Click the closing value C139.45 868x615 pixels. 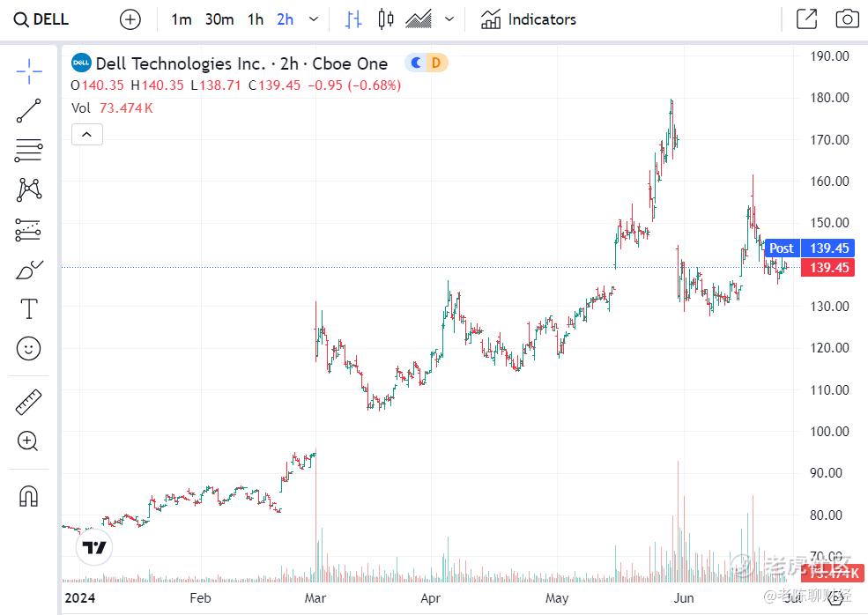[275, 85]
